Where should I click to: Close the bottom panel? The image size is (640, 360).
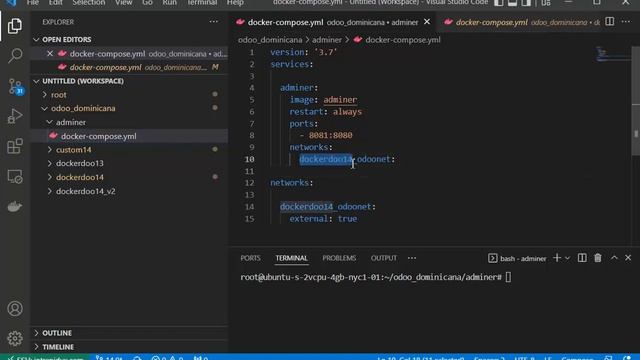(628, 258)
